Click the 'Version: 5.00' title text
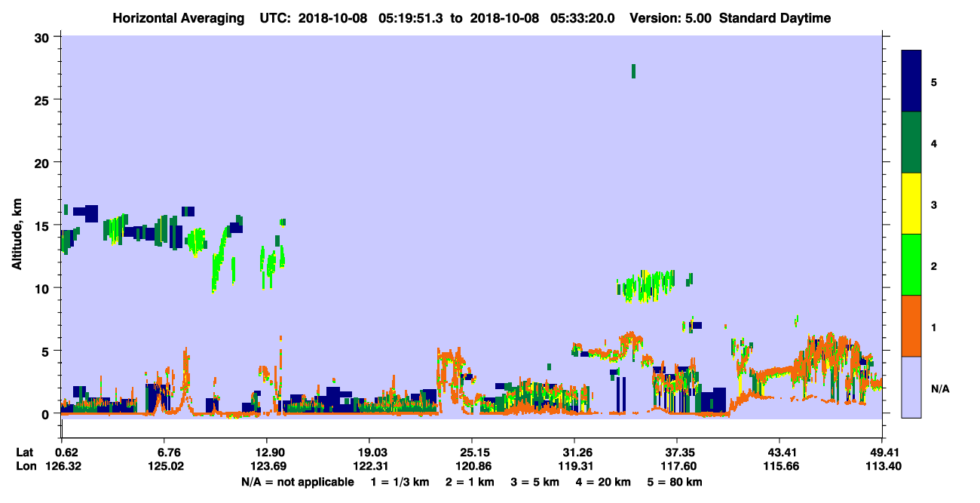Viewport: 980px width, 503px height. [669, 18]
